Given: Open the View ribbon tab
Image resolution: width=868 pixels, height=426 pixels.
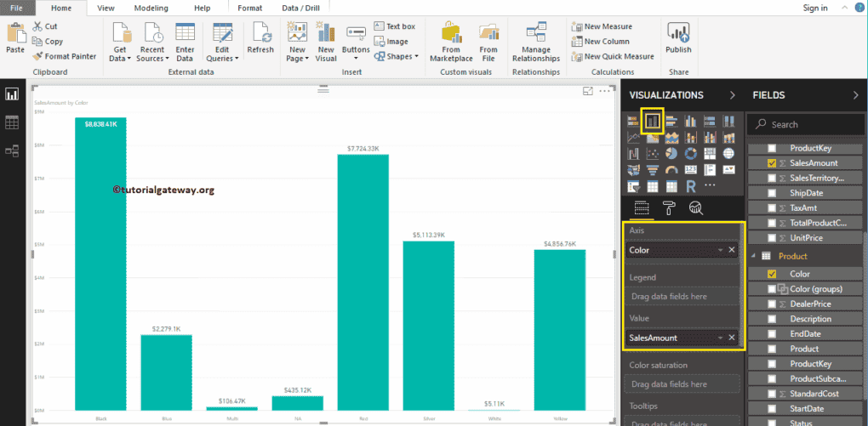Looking at the screenshot, I should (106, 8).
